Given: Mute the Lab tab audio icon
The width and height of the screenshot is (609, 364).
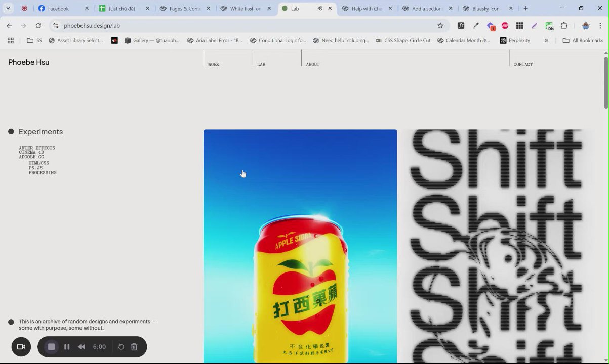Looking at the screenshot, I should (320, 9).
